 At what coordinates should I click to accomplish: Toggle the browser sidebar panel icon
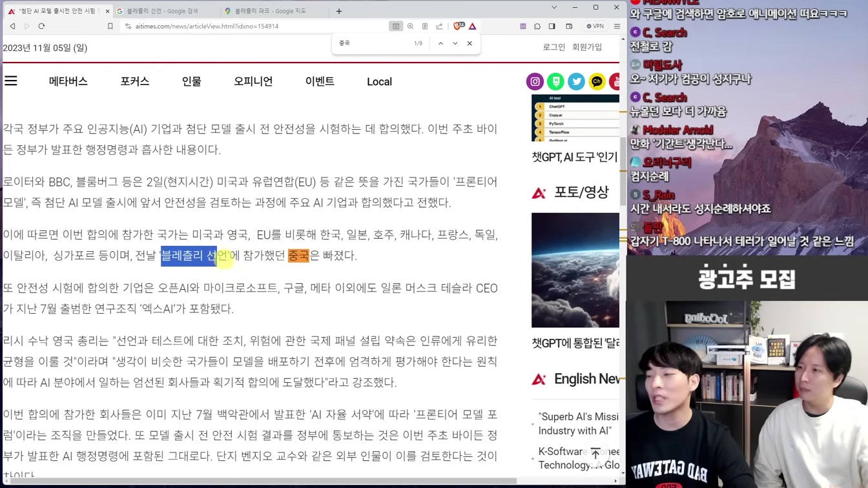(x=552, y=26)
